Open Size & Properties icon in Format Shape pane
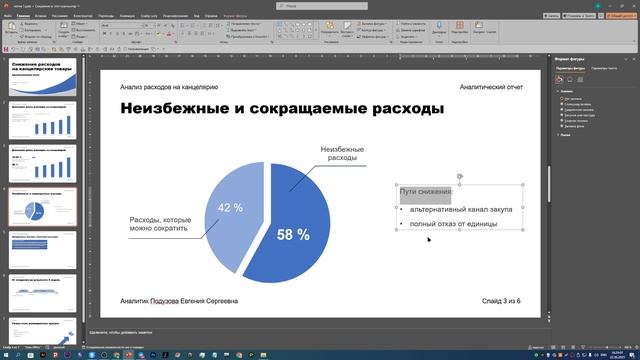 click(580, 79)
